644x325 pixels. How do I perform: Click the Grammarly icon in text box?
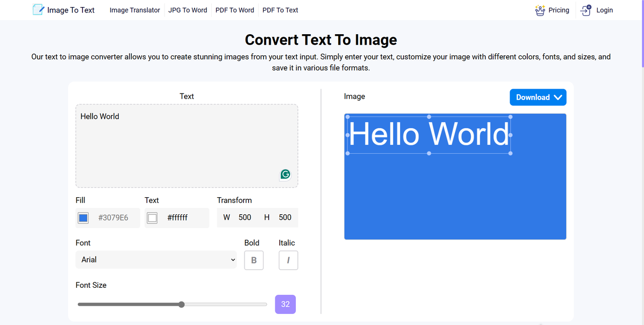285,175
